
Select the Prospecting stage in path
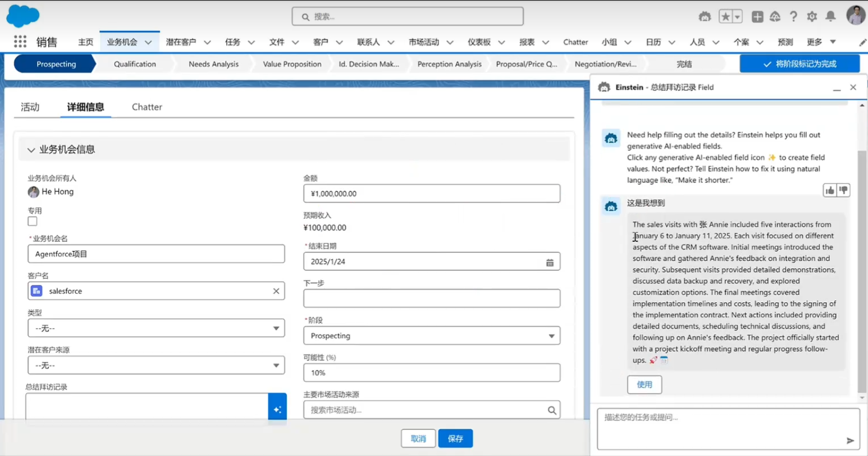point(56,64)
